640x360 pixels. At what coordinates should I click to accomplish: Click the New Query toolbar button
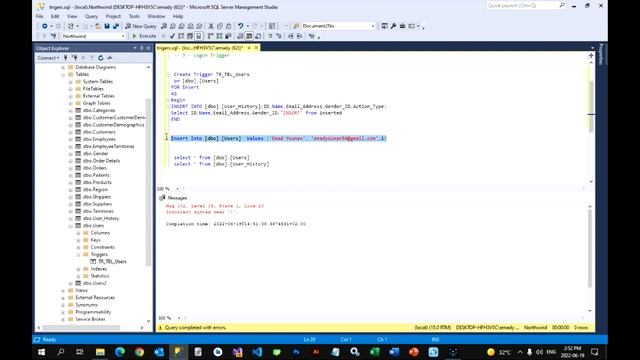click(x=141, y=26)
